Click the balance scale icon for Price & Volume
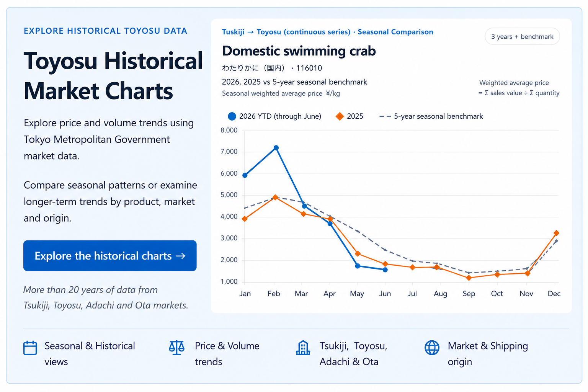 (x=176, y=348)
